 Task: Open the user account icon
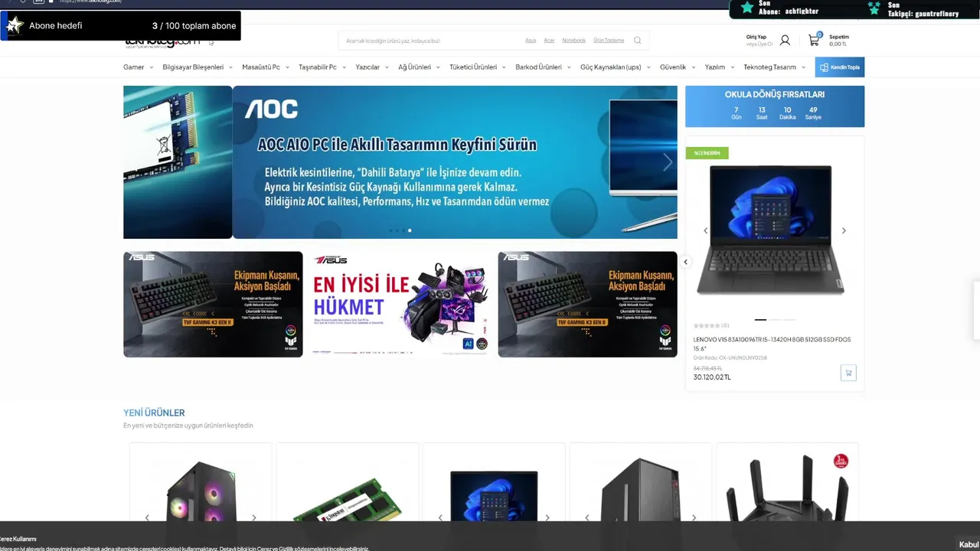785,41
